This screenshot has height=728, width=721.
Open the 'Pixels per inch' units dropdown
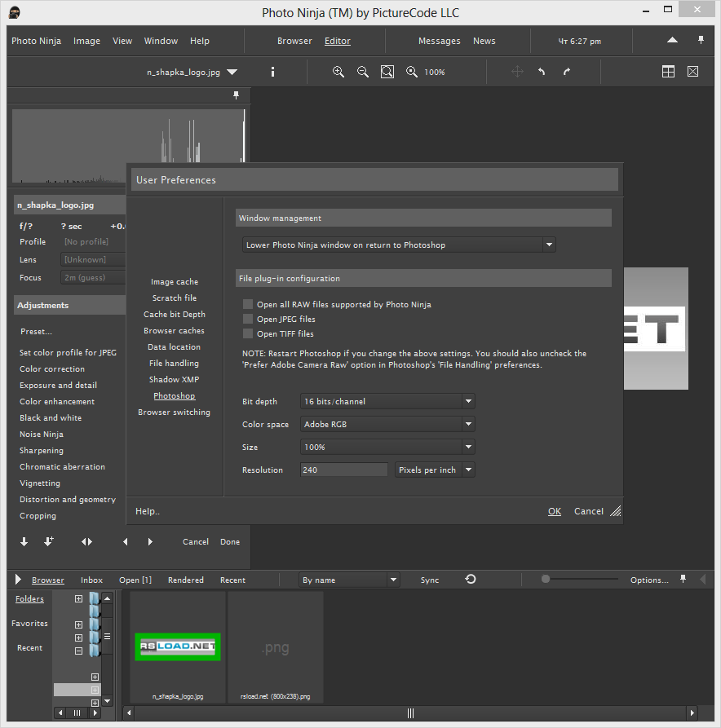tap(435, 470)
